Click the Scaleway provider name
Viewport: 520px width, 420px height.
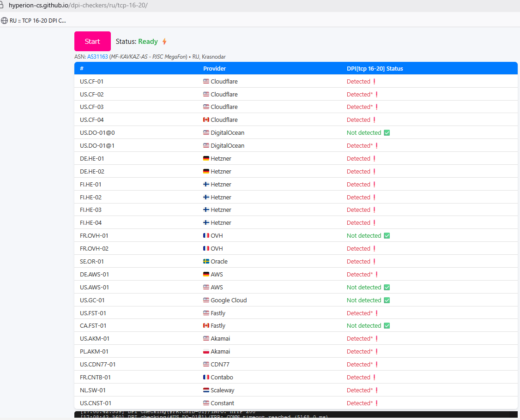(x=223, y=390)
